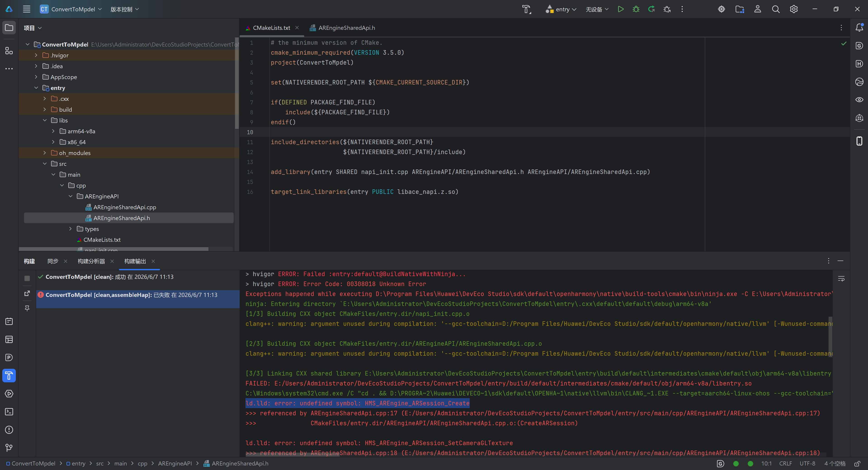Change UTF-8 file encoding
The width and height of the screenshot is (868, 470).
pos(807,464)
